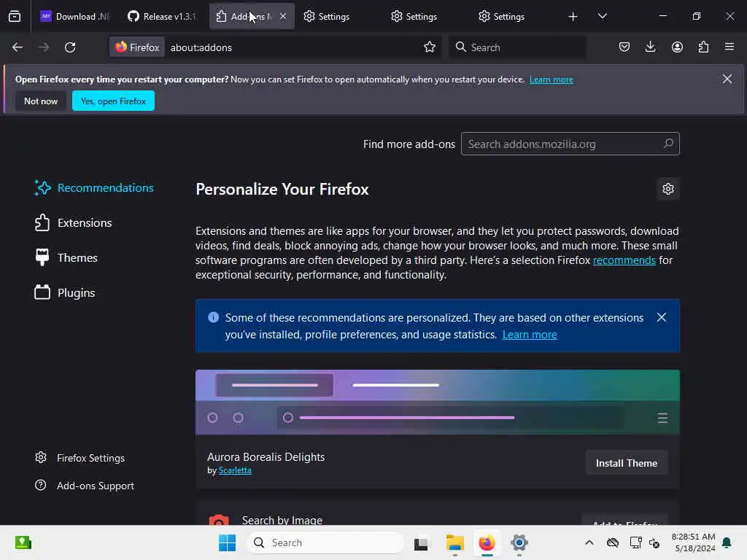747x560 pixels.
Task: Open the Extensions puzzle toolbar icon
Action: 703,47
